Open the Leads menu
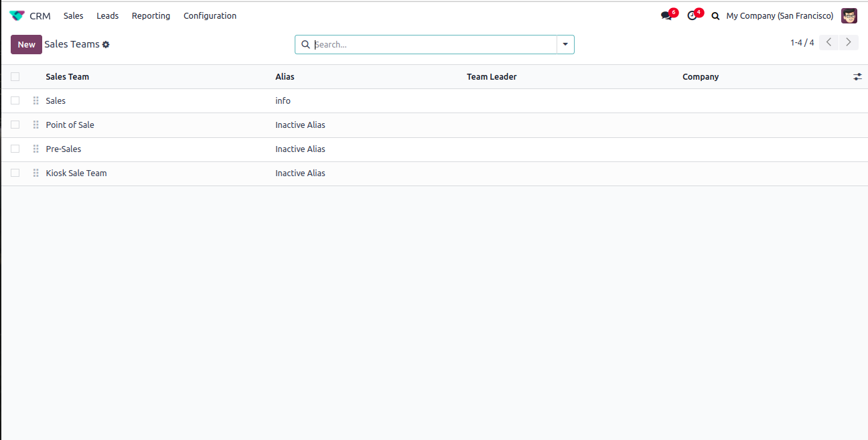This screenshot has height=440, width=868. [x=107, y=16]
